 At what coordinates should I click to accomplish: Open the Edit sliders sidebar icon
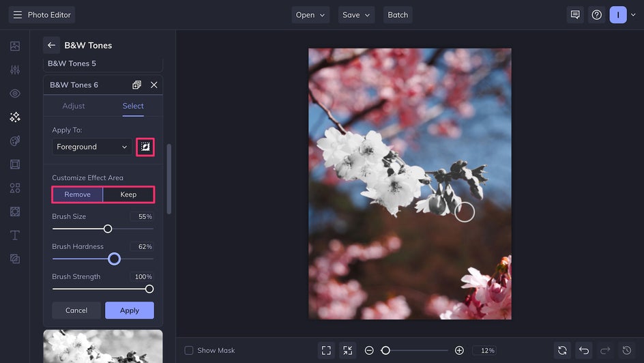click(15, 70)
